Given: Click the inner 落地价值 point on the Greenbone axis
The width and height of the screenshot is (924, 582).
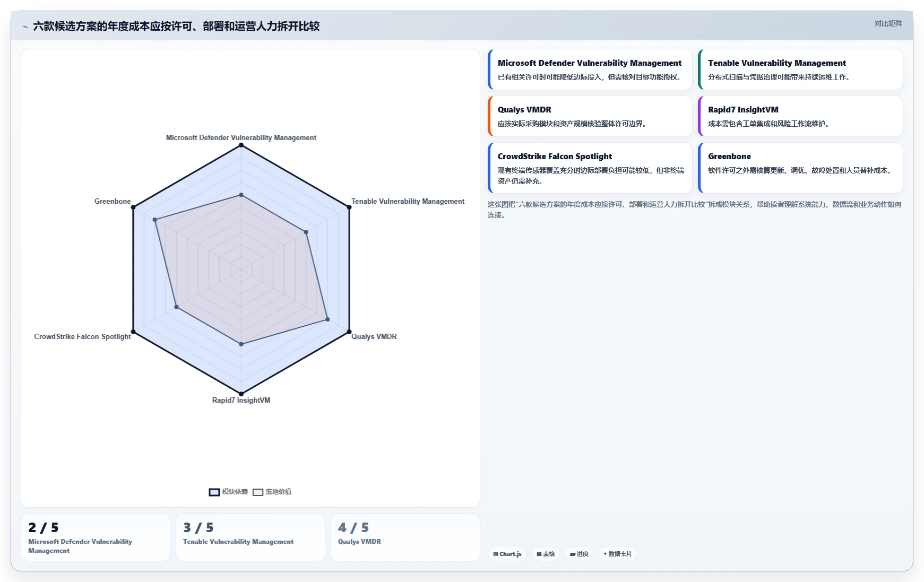Looking at the screenshot, I should (155, 220).
